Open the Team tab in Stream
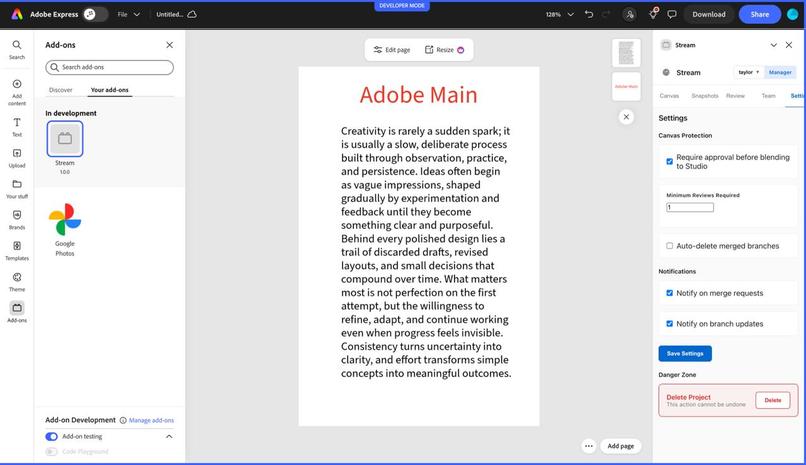 coord(768,96)
